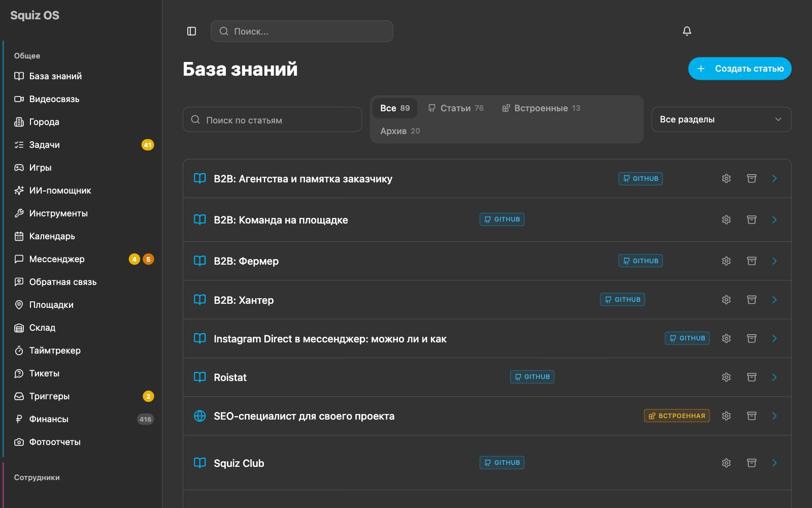Open notifications bell
Image resolution: width=812 pixels, height=508 pixels.
click(687, 31)
